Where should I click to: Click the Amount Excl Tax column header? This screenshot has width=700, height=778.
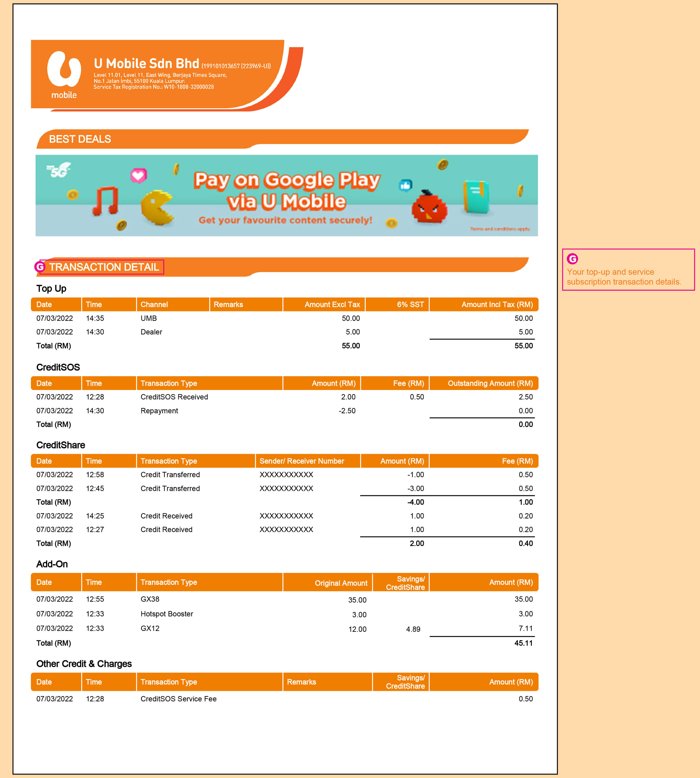(x=332, y=304)
